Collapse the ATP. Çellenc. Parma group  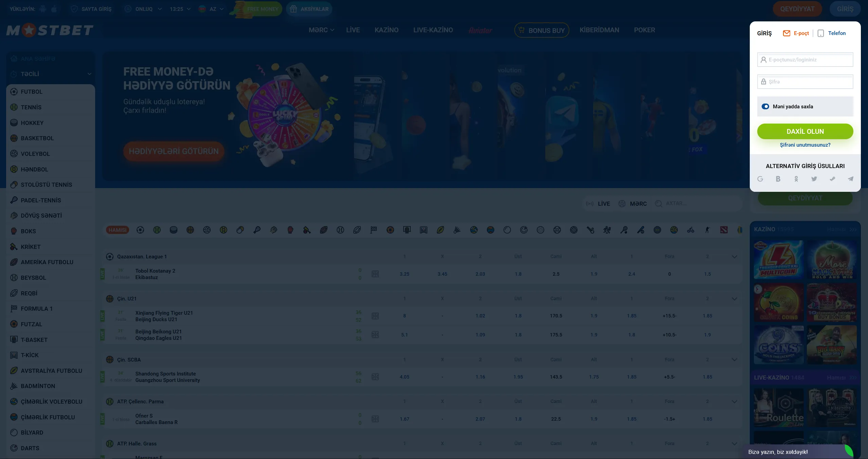pos(734,402)
